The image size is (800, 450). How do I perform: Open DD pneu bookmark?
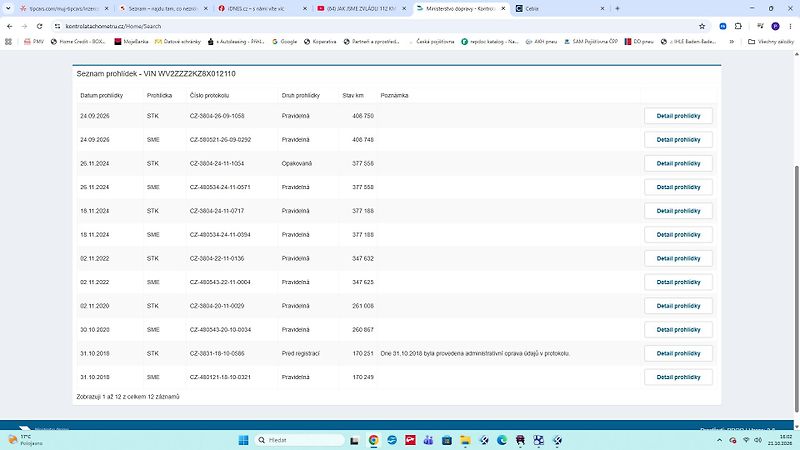click(639, 41)
